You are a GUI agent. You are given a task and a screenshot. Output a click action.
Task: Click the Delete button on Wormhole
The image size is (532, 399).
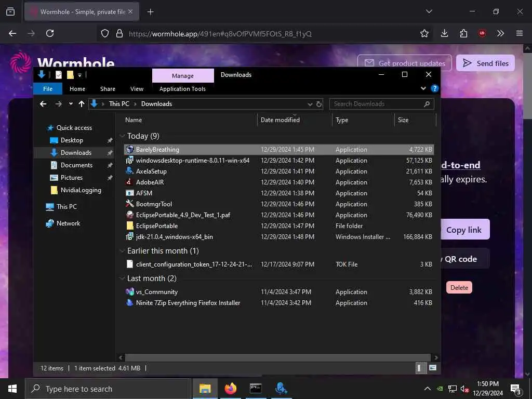click(459, 287)
